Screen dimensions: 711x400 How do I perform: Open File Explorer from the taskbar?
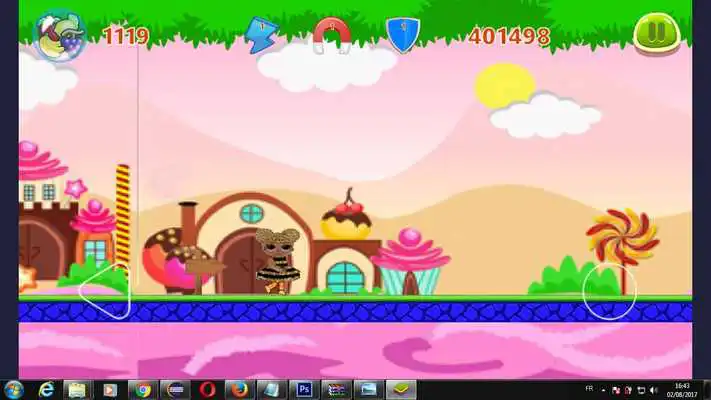[x=78, y=389]
